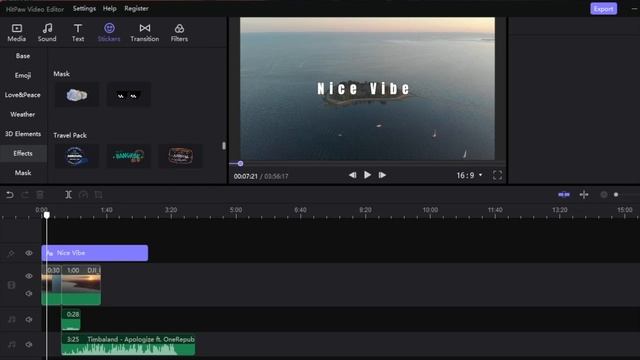Click the first audio track music icon

click(11, 320)
